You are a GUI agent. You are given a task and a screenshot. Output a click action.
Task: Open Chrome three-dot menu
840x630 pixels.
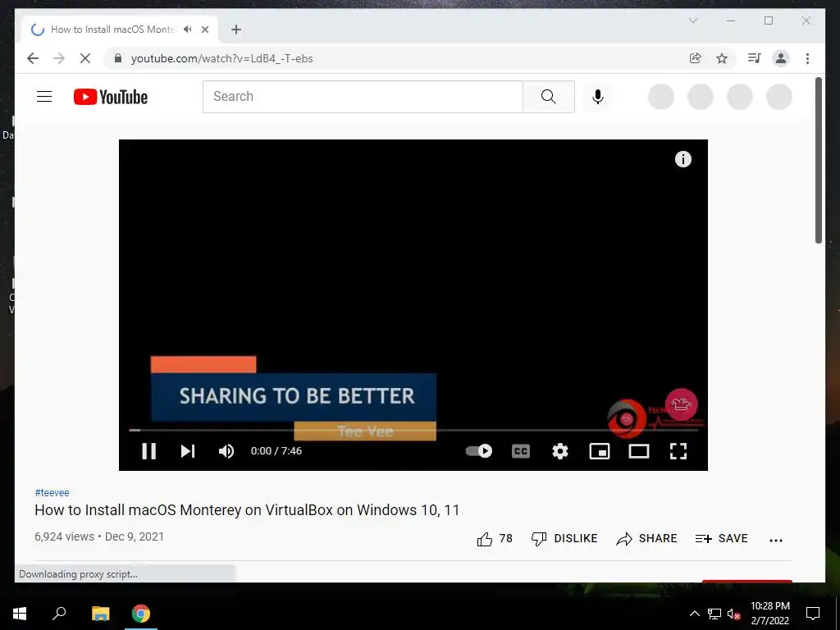click(x=807, y=58)
